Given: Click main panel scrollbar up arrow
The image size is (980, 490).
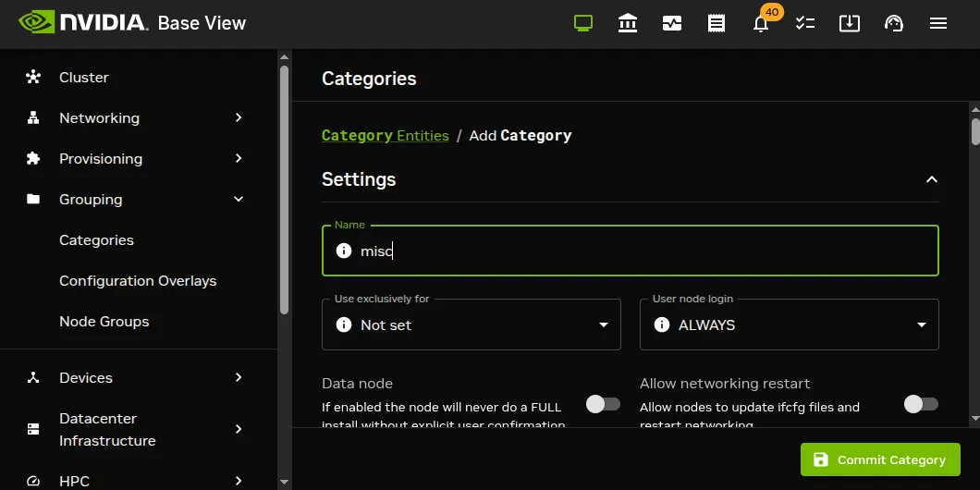Looking at the screenshot, I should tap(975, 110).
